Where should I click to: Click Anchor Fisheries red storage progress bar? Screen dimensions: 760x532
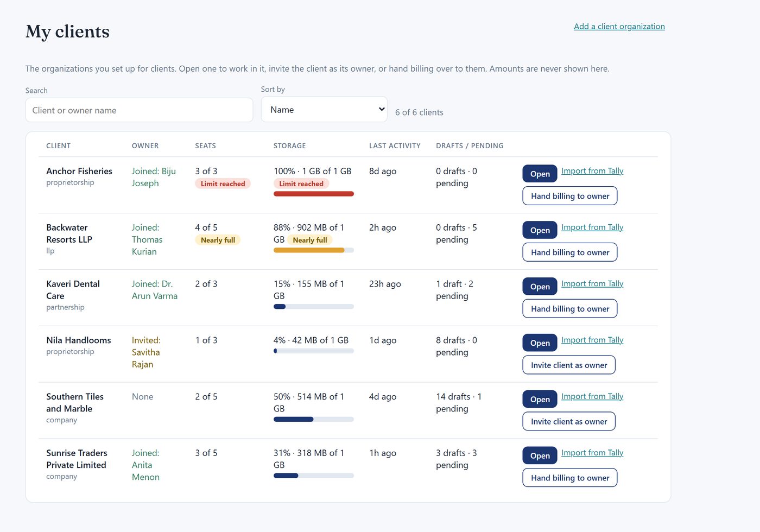(314, 194)
